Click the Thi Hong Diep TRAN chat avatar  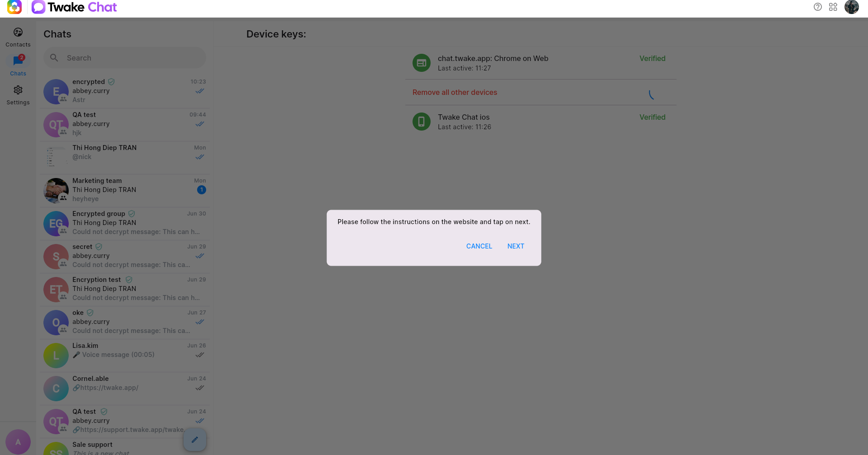click(56, 158)
